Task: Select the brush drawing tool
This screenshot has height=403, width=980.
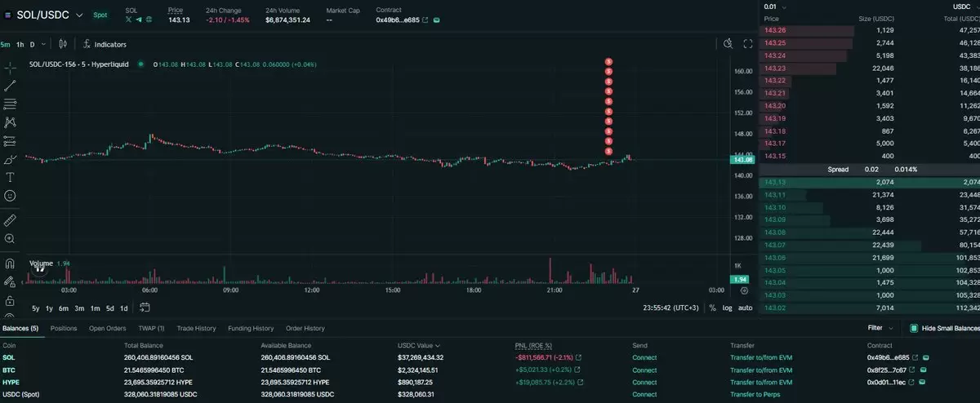Action: coord(10,159)
